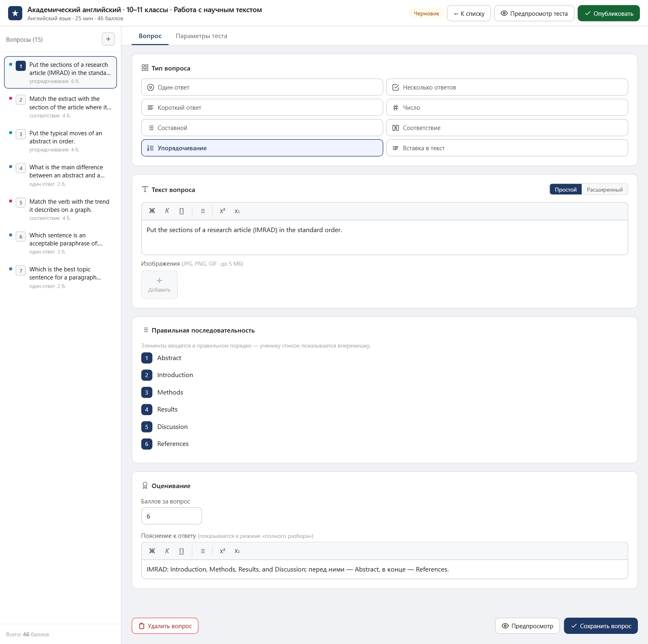Image resolution: width=648 pixels, height=644 pixels.
Task: Switch editor to 'Расширенный' mode
Action: 605,190
